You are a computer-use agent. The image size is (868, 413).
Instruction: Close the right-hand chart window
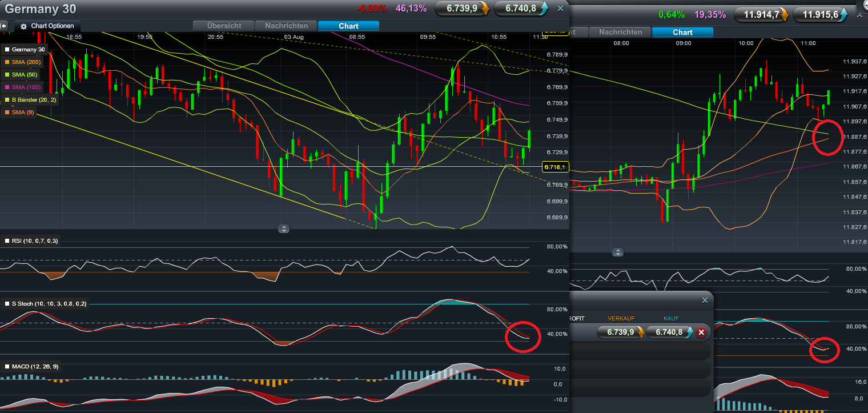tap(859, 14)
